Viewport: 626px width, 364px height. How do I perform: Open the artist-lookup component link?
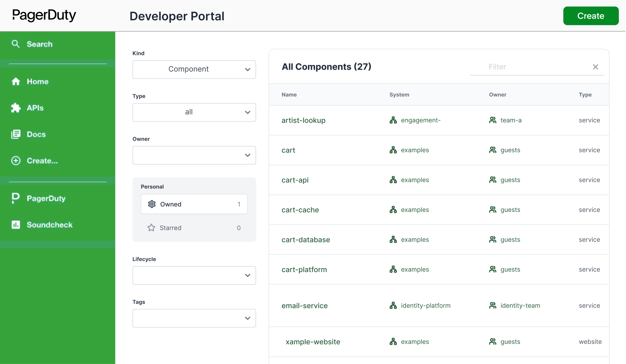[x=303, y=120]
